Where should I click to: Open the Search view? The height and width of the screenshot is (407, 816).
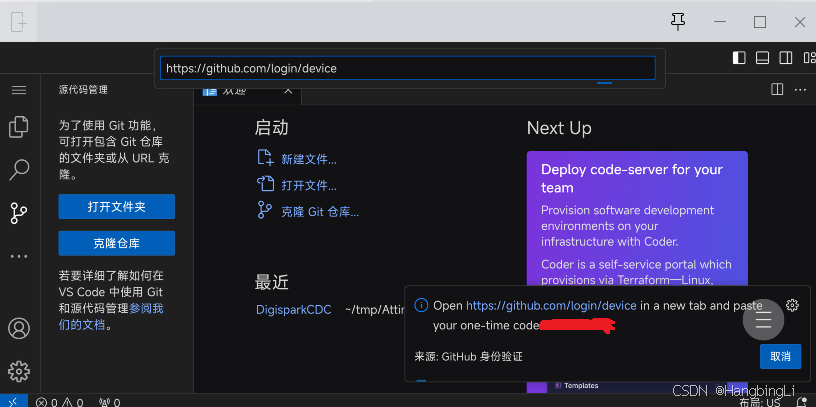pos(19,170)
